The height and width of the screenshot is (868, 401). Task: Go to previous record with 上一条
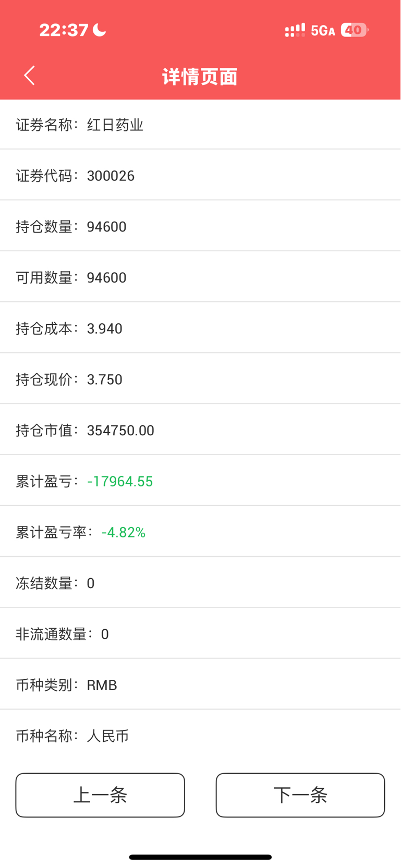pyautogui.click(x=100, y=795)
